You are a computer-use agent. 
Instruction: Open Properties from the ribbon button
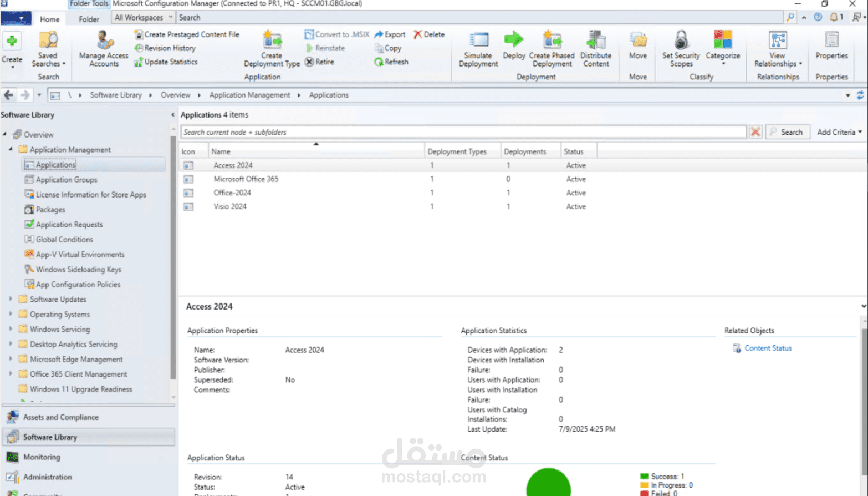(x=831, y=45)
